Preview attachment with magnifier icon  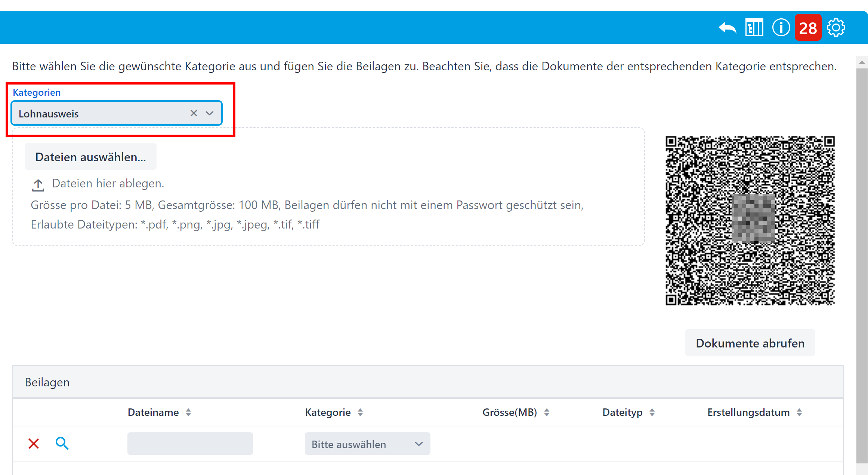point(62,444)
